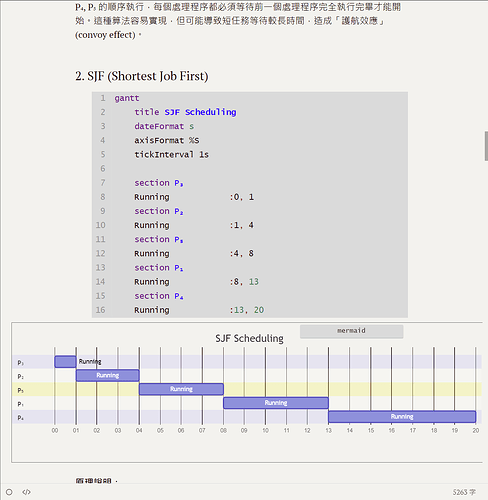488x500 pixels.
Task: Click "section P₅" on code line 11
Action: (x=159, y=239)
